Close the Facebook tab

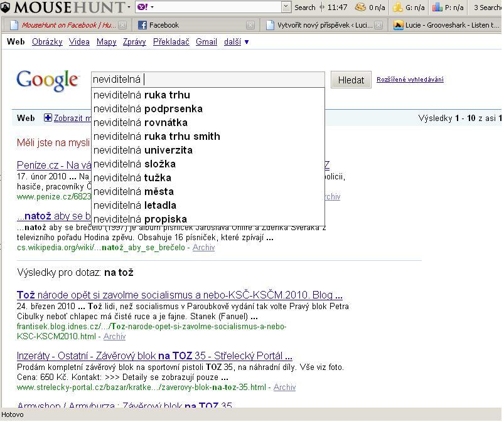[250, 25]
